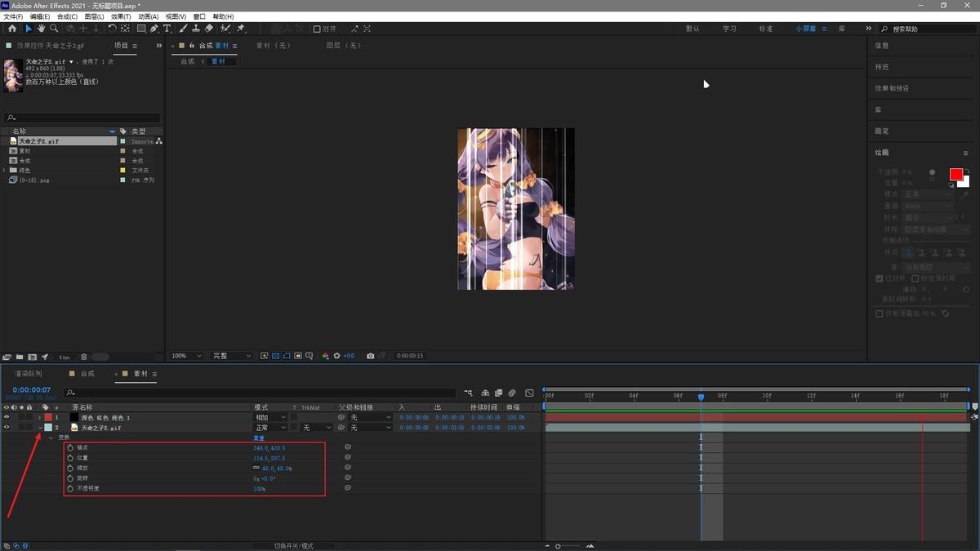Click the snapshot camera icon in viewer
980x551 pixels.
click(x=371, y=356)
